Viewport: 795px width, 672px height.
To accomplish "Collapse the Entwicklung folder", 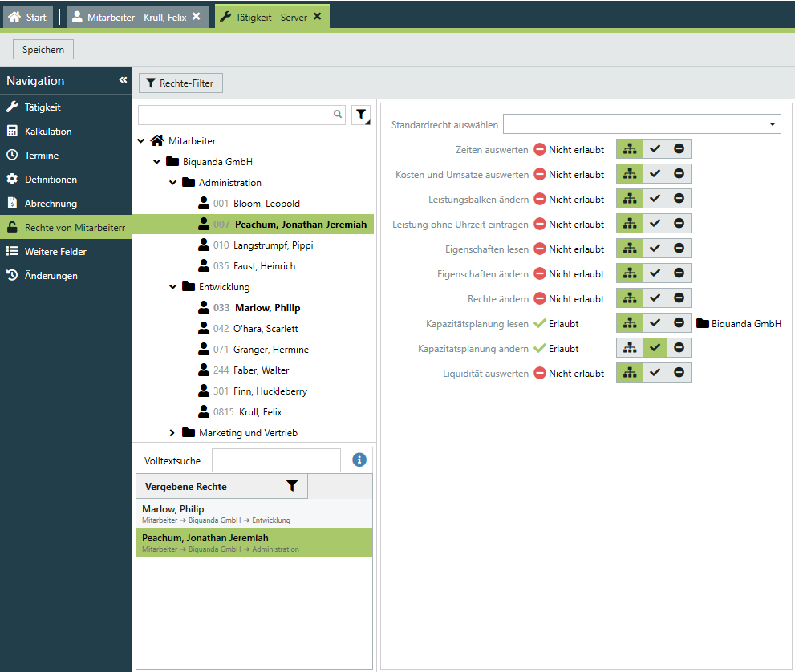I will pos(172,287).
